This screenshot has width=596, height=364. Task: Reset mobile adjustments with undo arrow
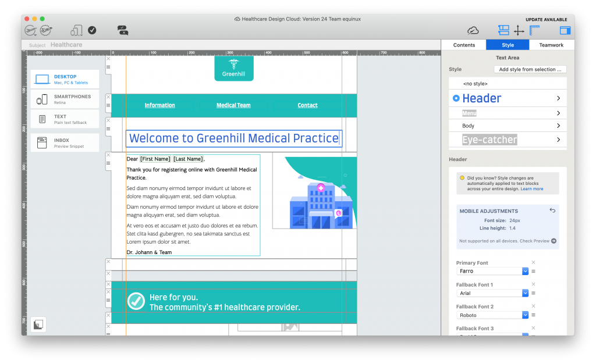coord(552,210)
